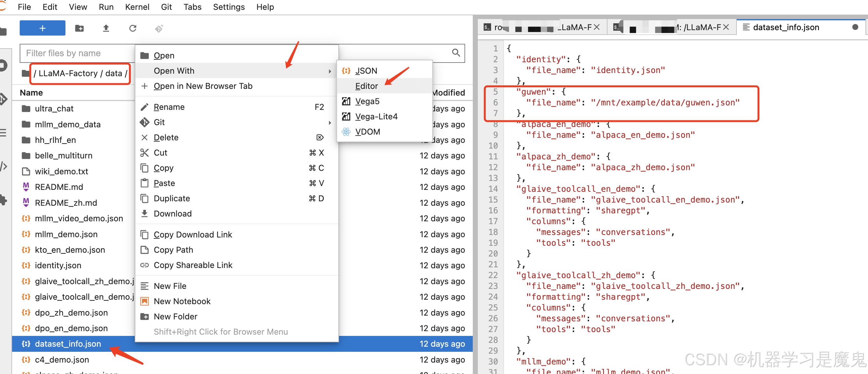Open the Tabs menu
The width and height of the screenshot is (868, 374).
point(193,7)
